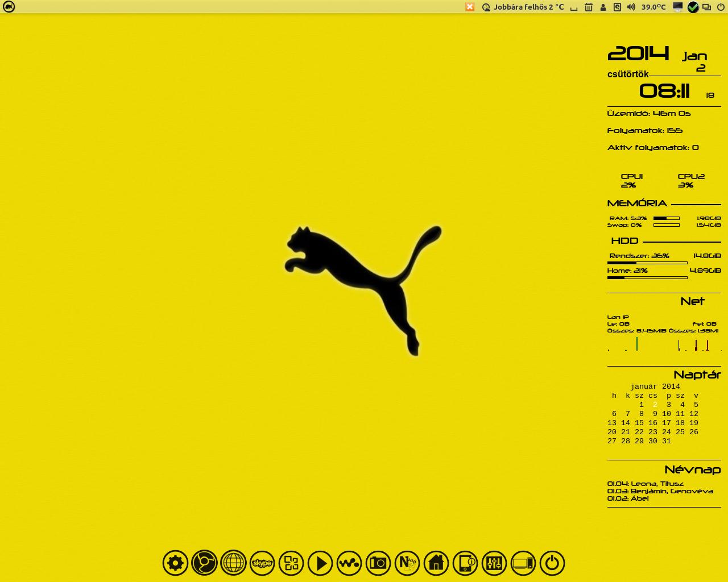Click the 08:11 clock display
Viewport: 728px width, 582px height.
click(x=664, y=91)
